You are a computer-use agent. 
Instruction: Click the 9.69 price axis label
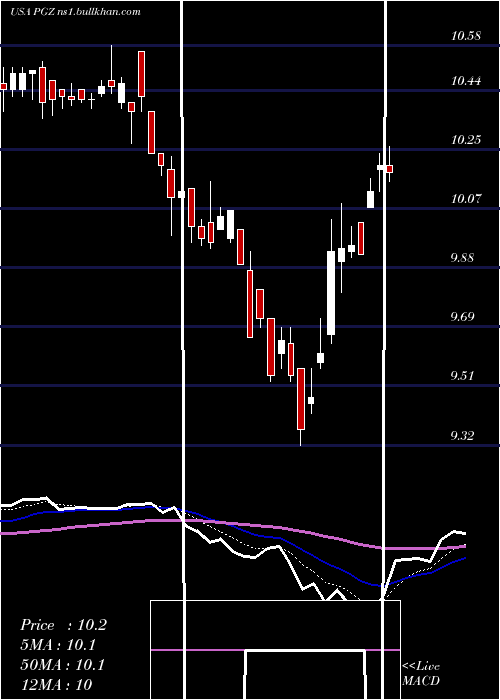(x=462, y=317)
